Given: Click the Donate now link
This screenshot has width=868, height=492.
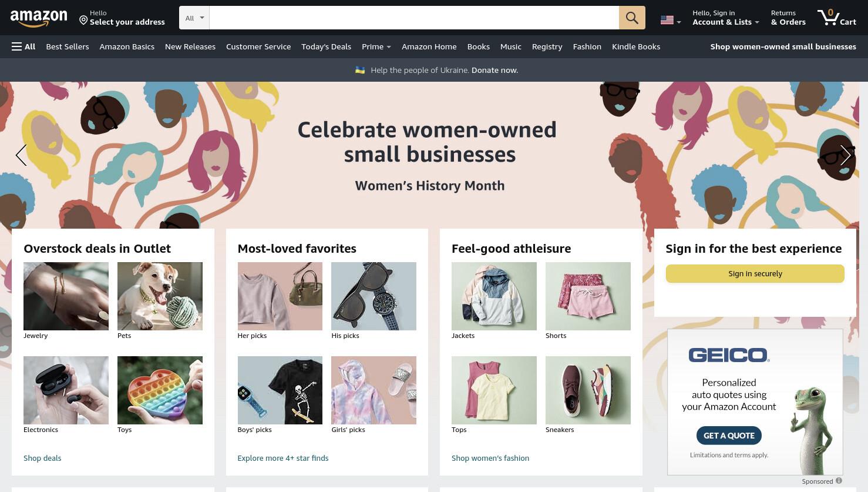Looking at the screenshot, I should pyautogui.click(x=494, y=70).
